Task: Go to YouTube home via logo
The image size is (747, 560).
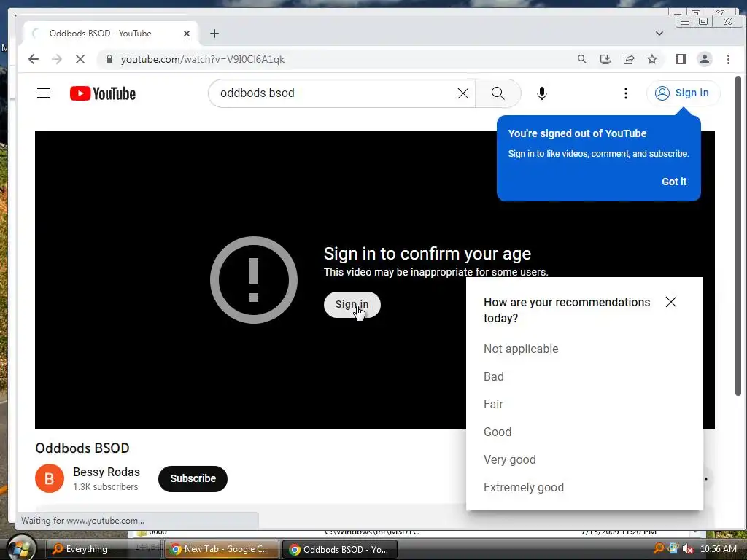Action: pos(102,93)
